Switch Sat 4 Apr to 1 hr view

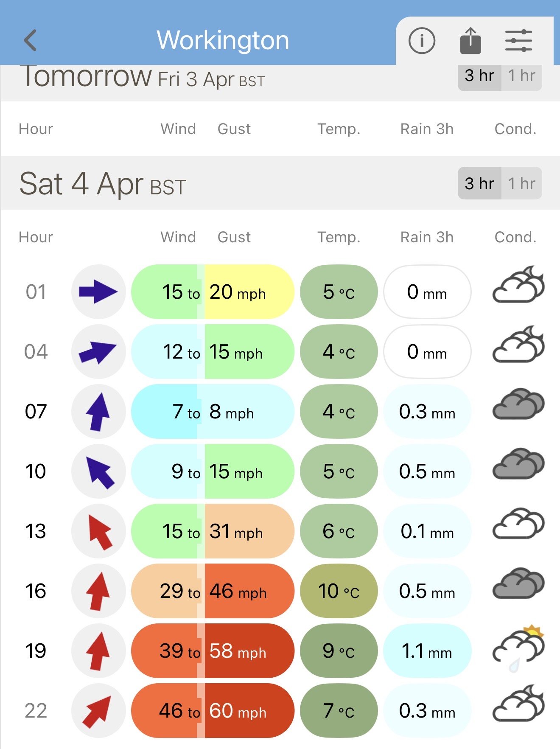pos(521,184)
